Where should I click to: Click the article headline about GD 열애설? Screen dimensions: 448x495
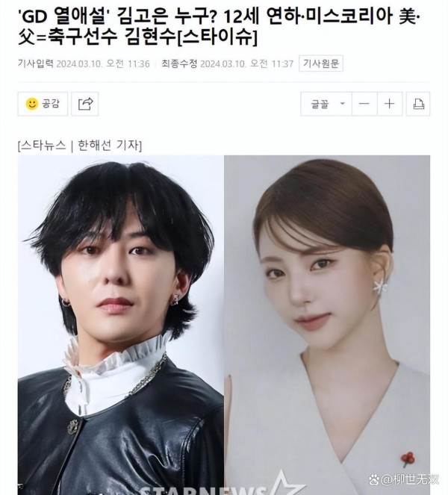point(217,29)
